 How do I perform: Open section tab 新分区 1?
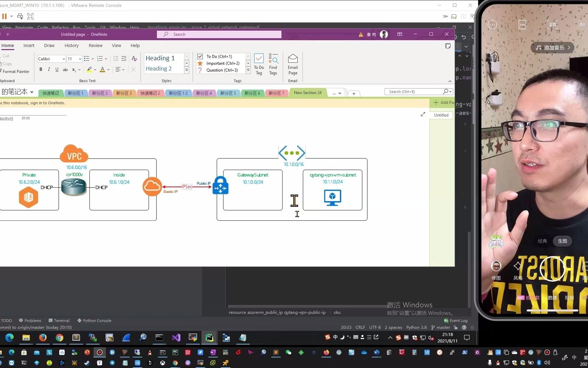pos(76,93)
